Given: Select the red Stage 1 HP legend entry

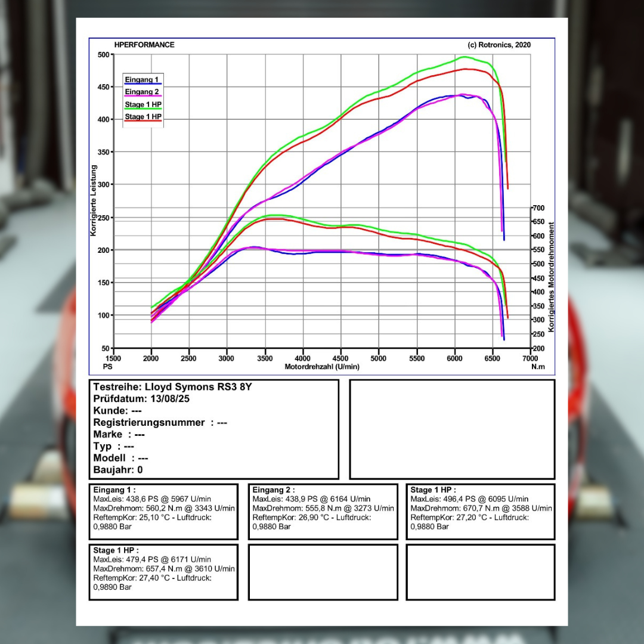Looking at the screenshot, I should (x=143, y=117).
